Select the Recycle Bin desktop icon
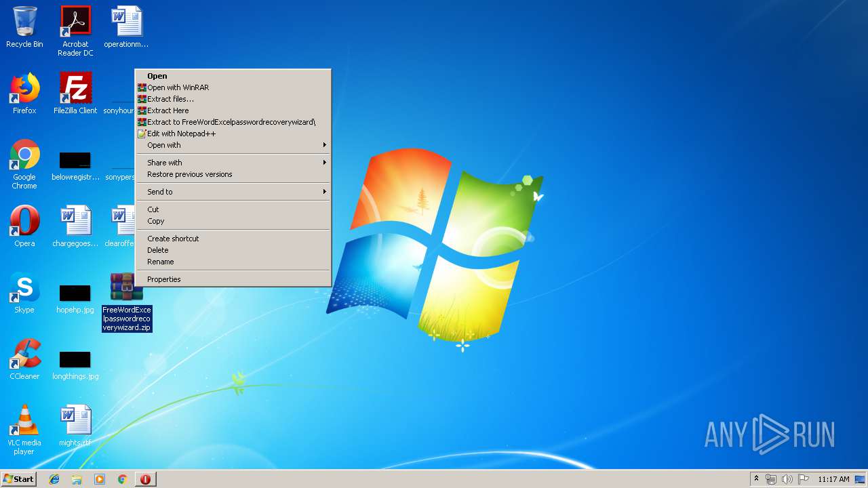868x488 pixels. click(24, 28)
